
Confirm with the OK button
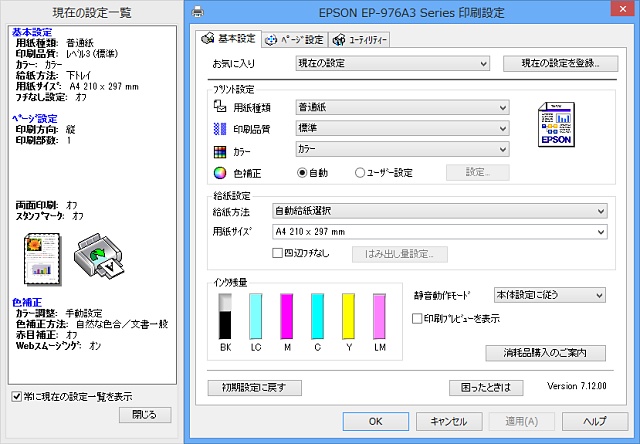(x=376, y=421)
